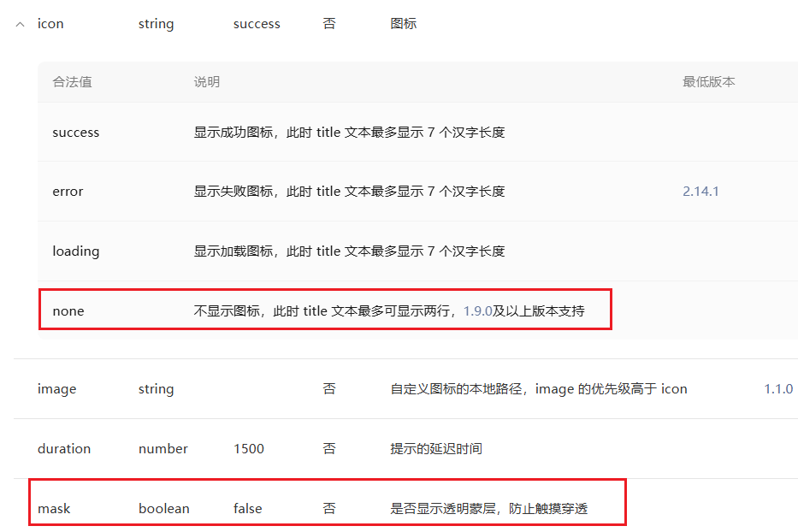Select the 'image' property name
Screen dimensions: 798x532
click(x=57, y=389)
